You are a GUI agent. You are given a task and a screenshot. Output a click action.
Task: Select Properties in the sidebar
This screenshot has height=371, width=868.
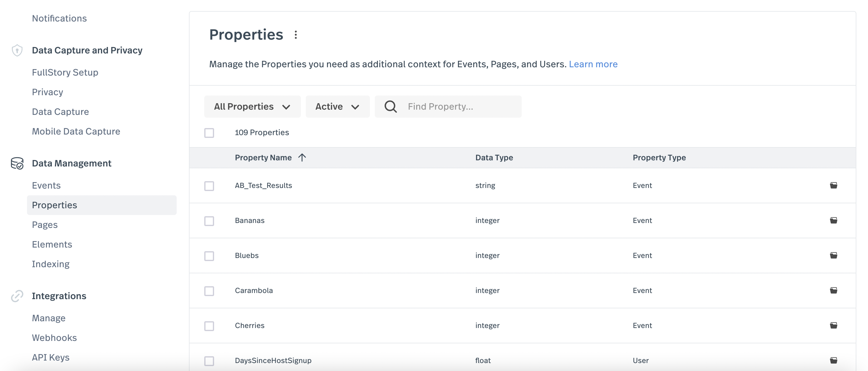point(102,205)
